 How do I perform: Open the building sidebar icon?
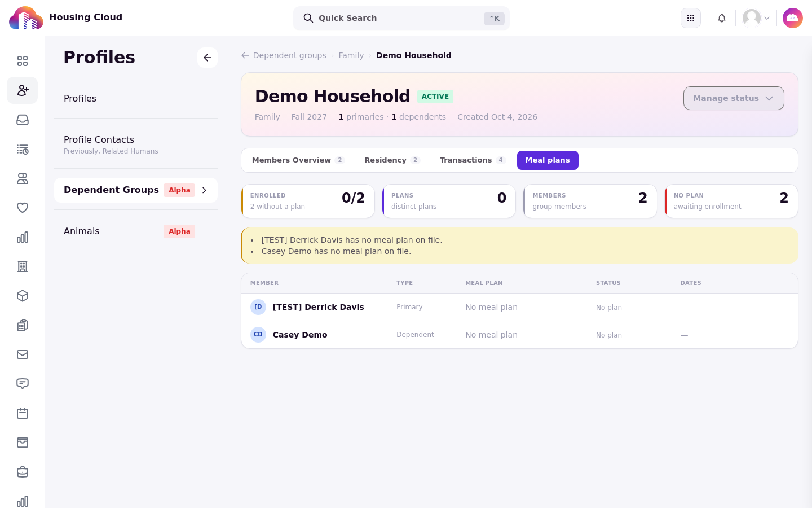(x=23, y=266)
